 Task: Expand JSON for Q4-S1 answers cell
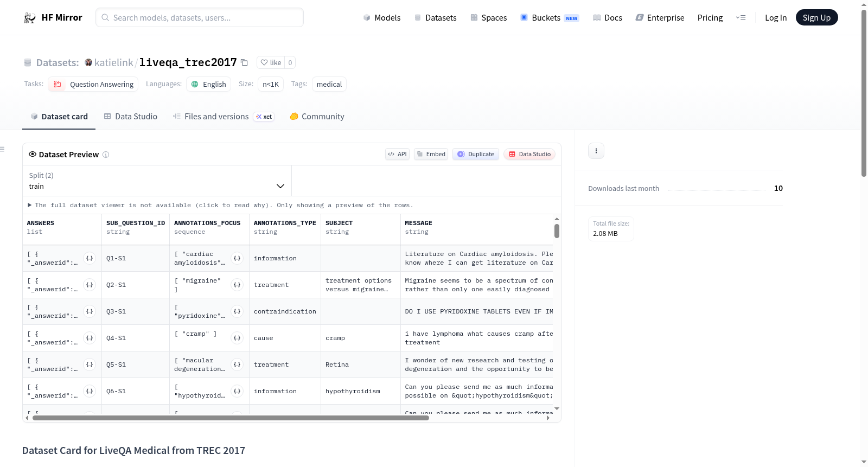(90, 338)
